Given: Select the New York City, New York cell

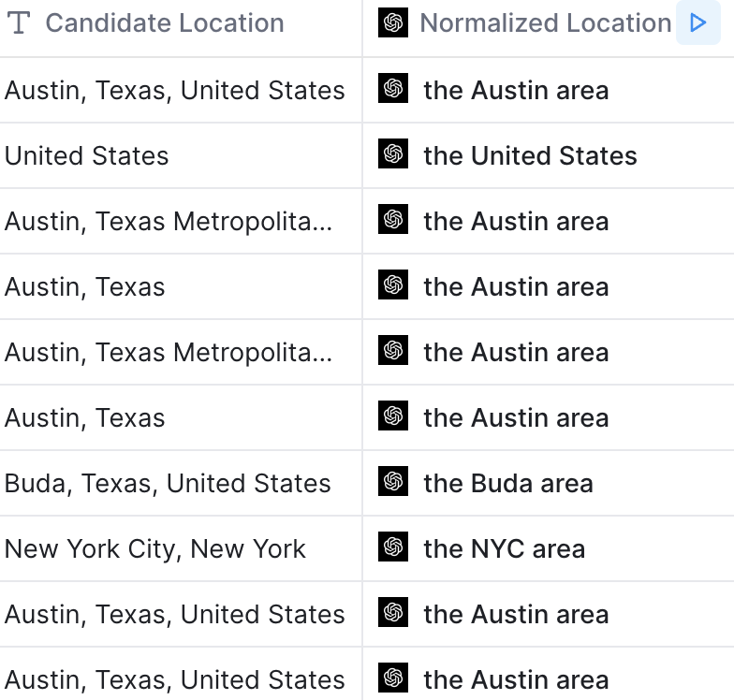Looking at the screenshot, I should click(181, 548).
